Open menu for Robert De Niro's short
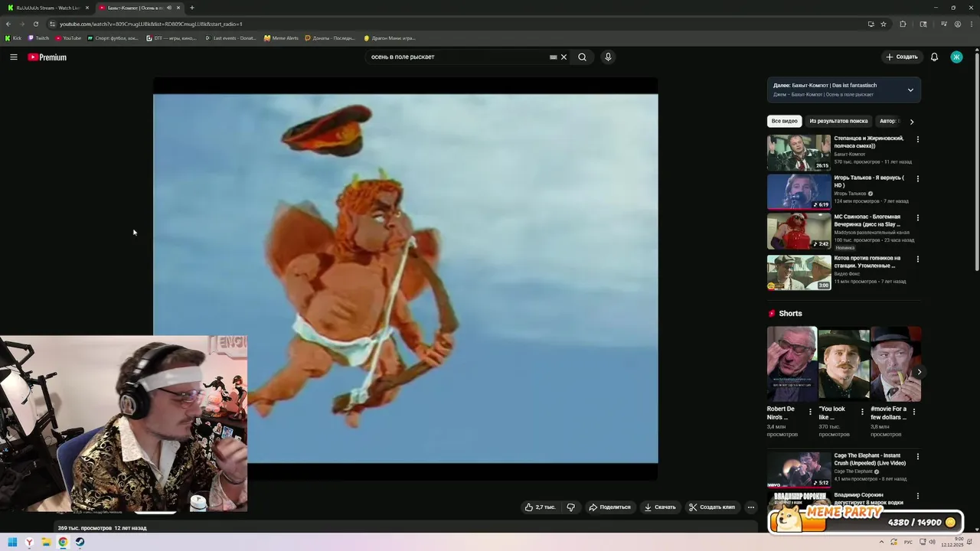The width and height of the screenshot is (980, 551). point(810,412)
